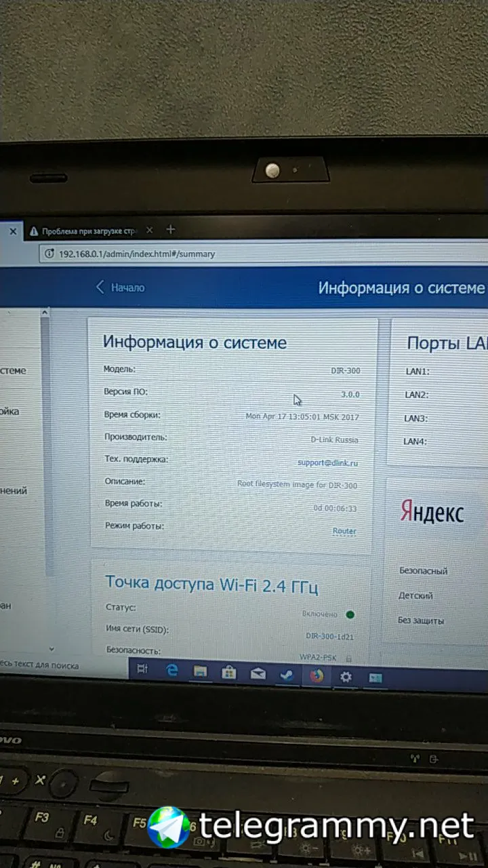Switch to Firefox on the taskbar

click(316, 675)
